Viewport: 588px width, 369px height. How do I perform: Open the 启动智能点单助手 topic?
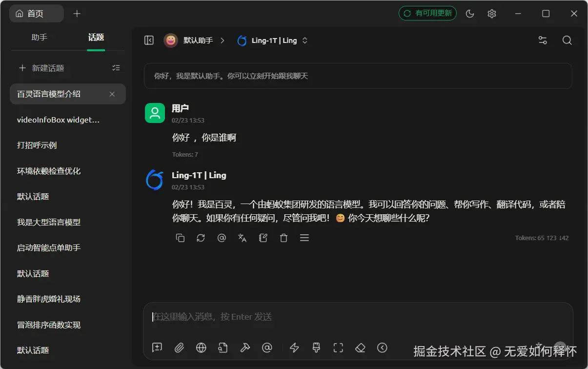[68, 247]
